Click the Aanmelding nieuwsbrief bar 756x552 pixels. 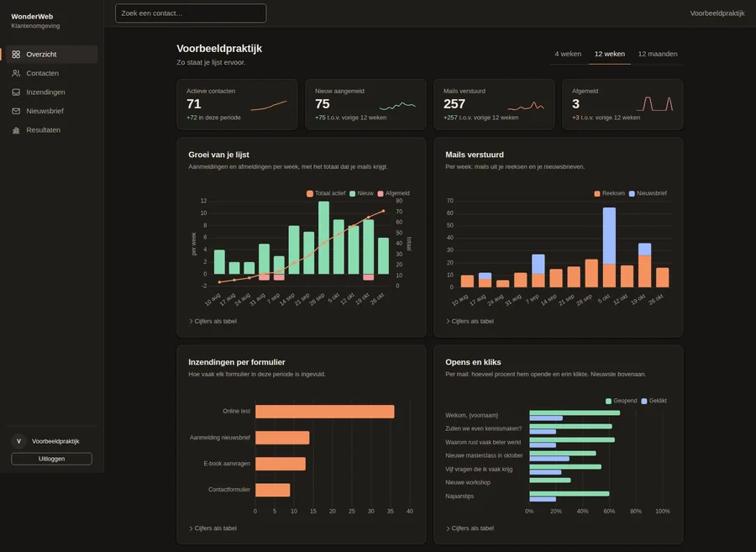click(282, 438)
